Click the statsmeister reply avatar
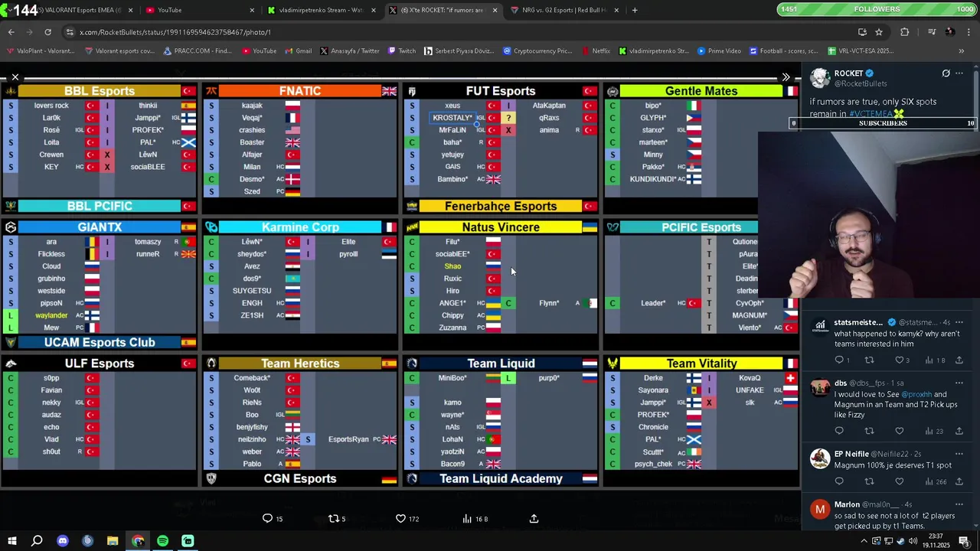The width and height of the screenshot is (980, 551). [x=820, y=326]
